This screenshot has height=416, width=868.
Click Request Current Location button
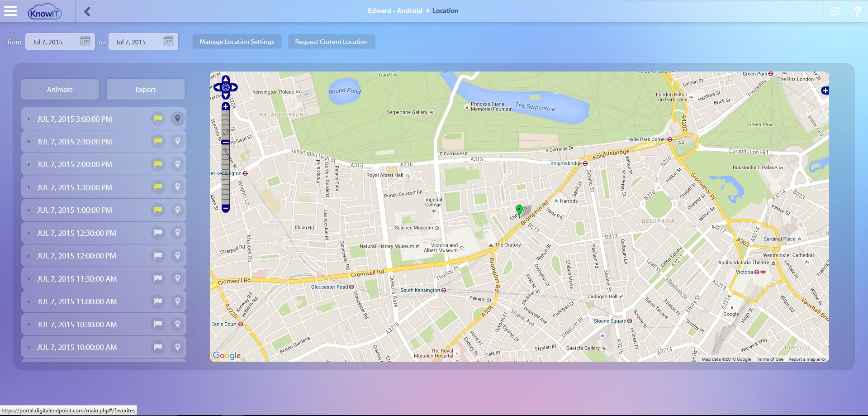tap(331, 42)
